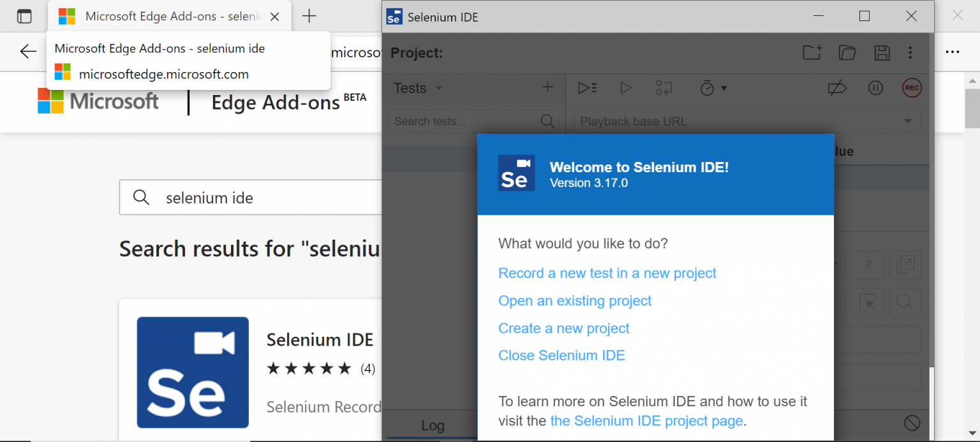Image resolution: width=980 pixels, height=442 pixels.
Task: Open the test execution speed dropdown
Action: (712, 88)
